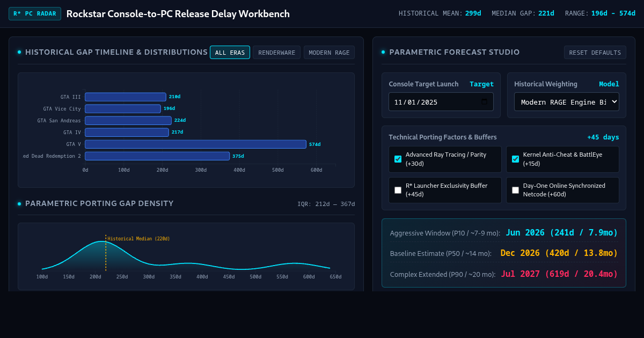Open the calendar picker icon in date field

484,102
